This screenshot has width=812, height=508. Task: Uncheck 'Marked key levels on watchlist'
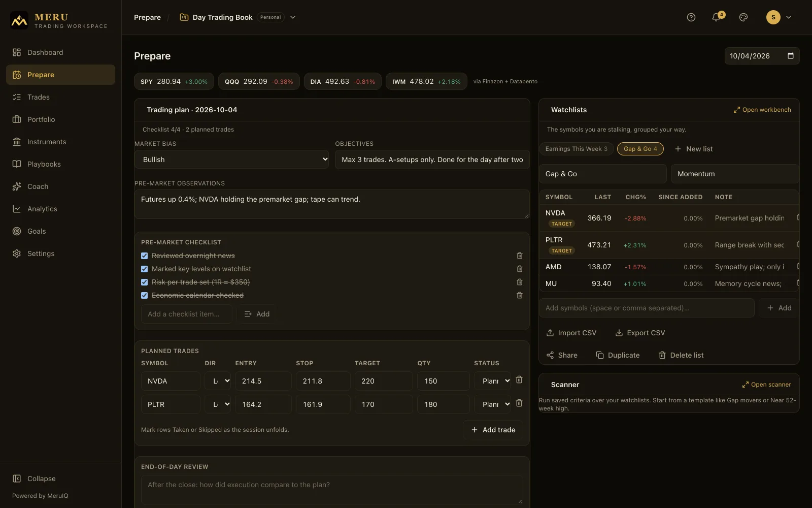[145, 269]
